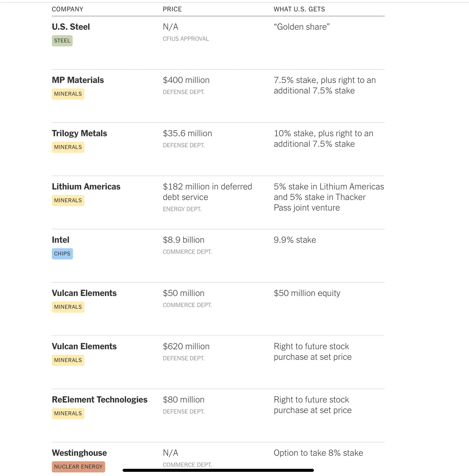Screen dimensions: 469x476
Task: Click the PRICE column header
Action: [172, 9]
